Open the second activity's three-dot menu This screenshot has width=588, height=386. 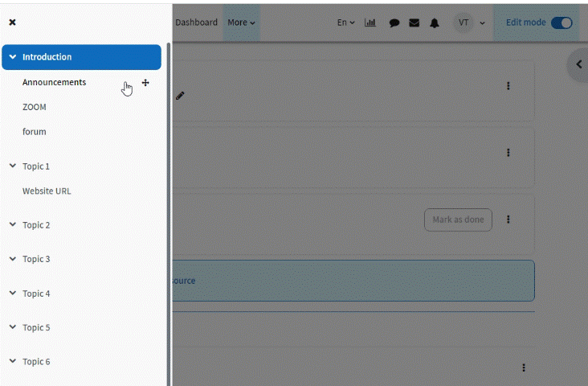coord(508,153)
